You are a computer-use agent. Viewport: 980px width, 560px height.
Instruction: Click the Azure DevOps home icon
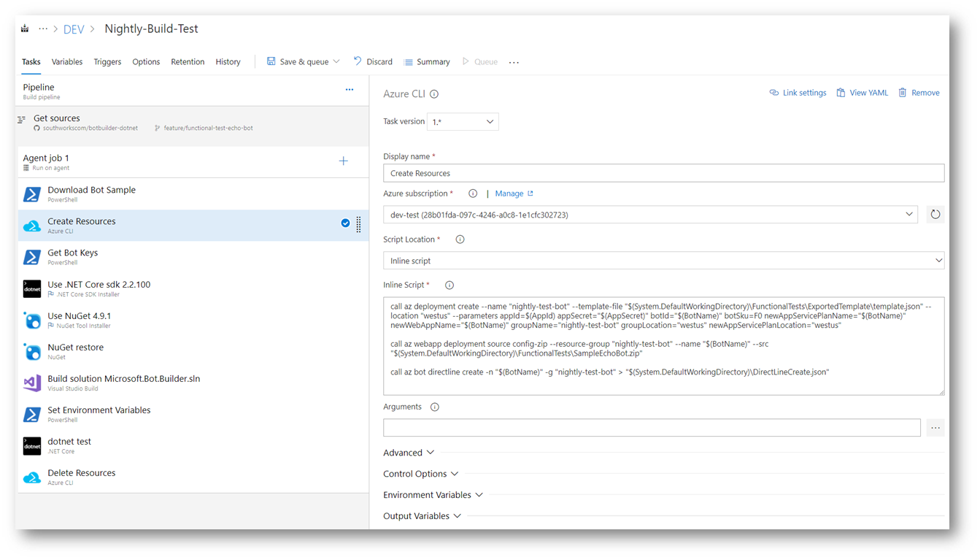click(x=25, y=28)
